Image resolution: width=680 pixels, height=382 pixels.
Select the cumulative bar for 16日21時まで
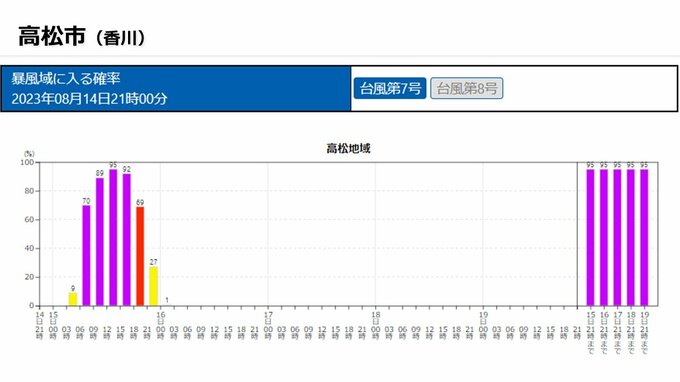point(604,238)
